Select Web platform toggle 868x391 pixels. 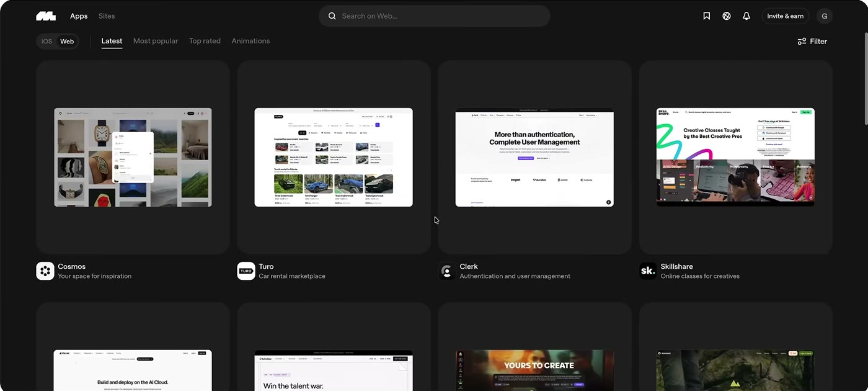[67, 42]
